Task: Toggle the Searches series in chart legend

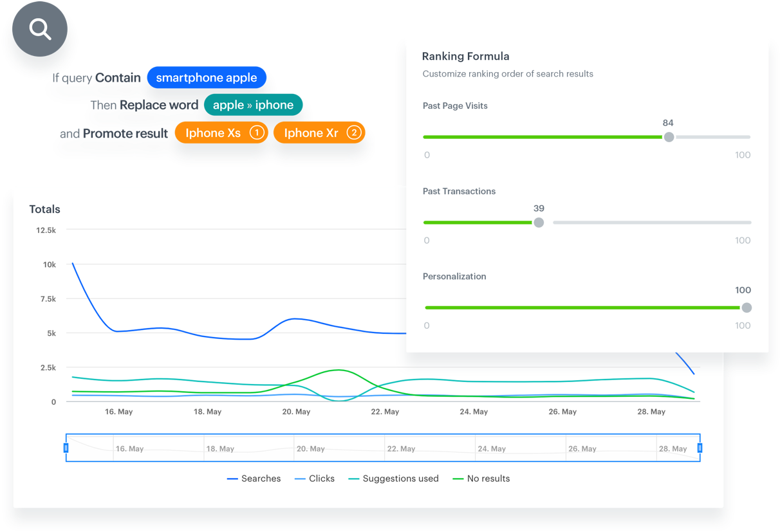Action: coord(254,479)
